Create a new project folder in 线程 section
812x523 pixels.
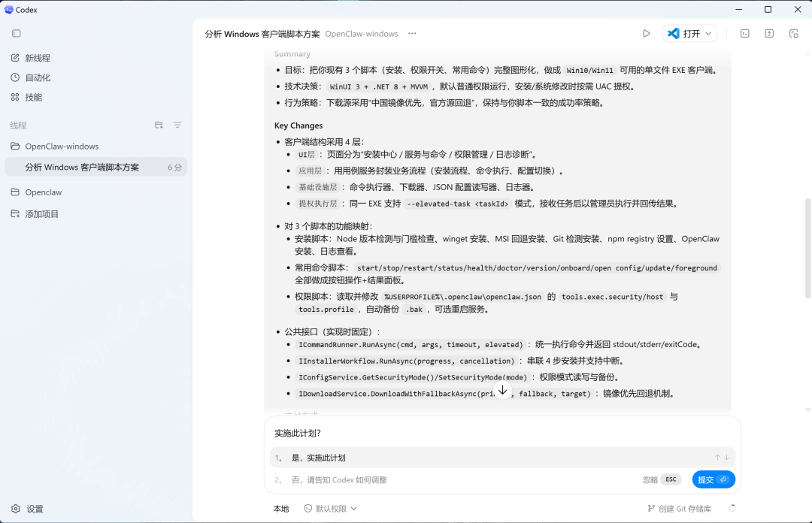click(159, 125)
